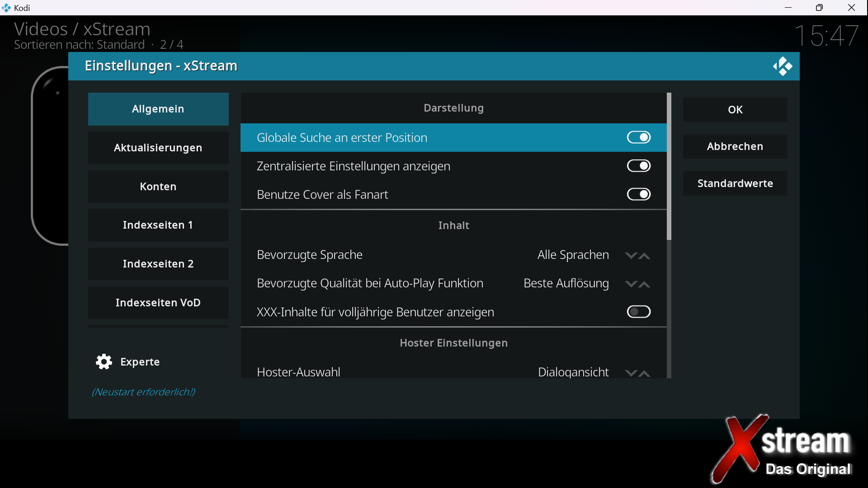The width and height of the screenshot is (868, 488).
Task: Click the Kodi logo in dialog header
Action: [x=783, y=66]
